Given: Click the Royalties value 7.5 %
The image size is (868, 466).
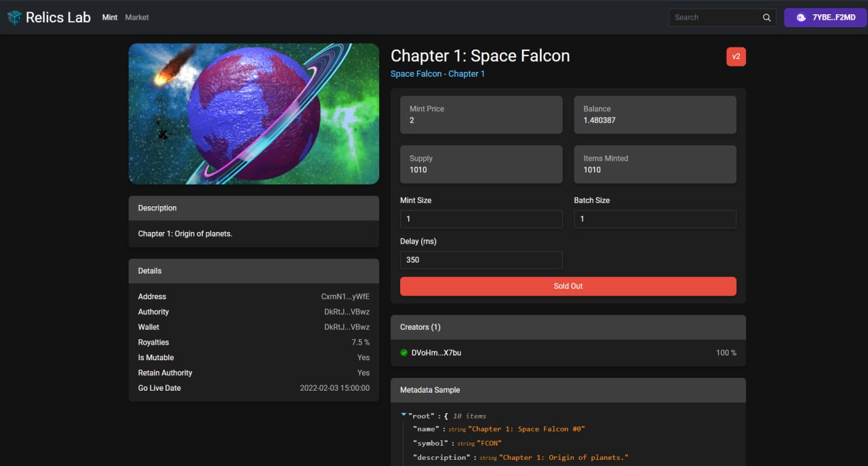Looking at the screenshot, I should [360, 343].
